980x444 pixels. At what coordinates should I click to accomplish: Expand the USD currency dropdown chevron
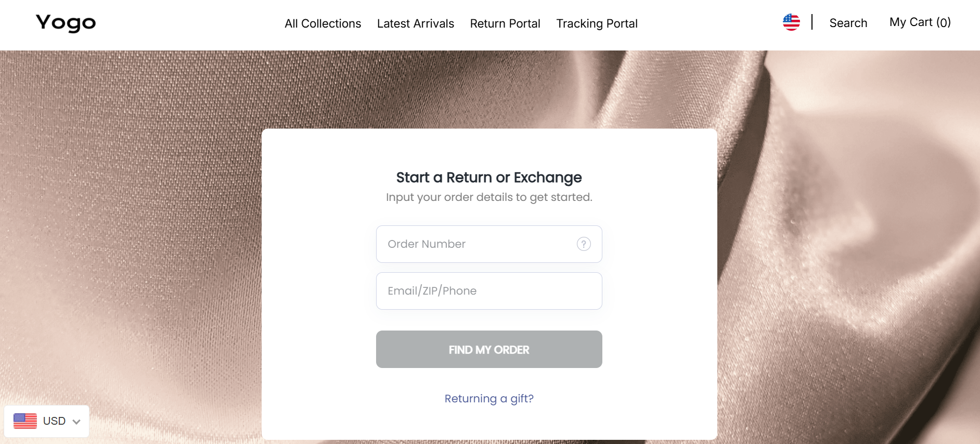click(76, 422)
